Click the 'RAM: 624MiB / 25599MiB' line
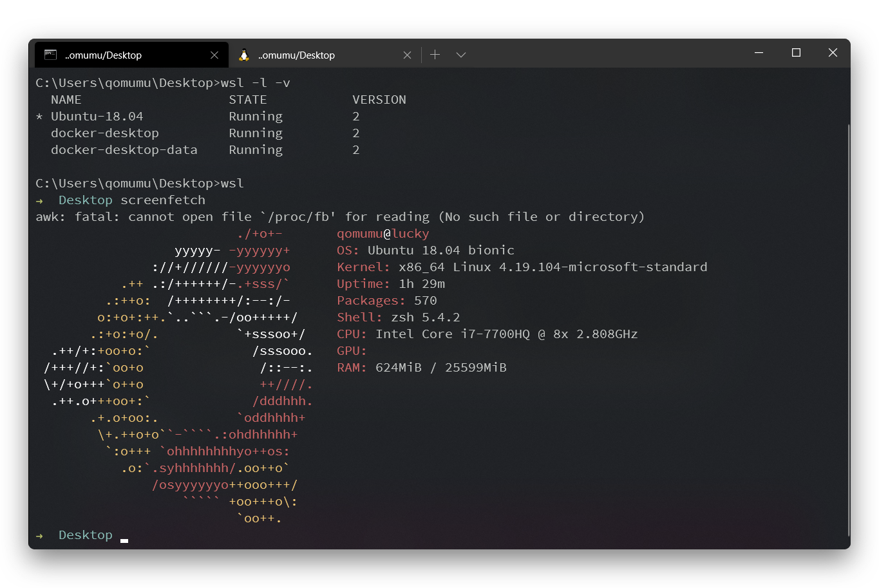 point(422,368)
